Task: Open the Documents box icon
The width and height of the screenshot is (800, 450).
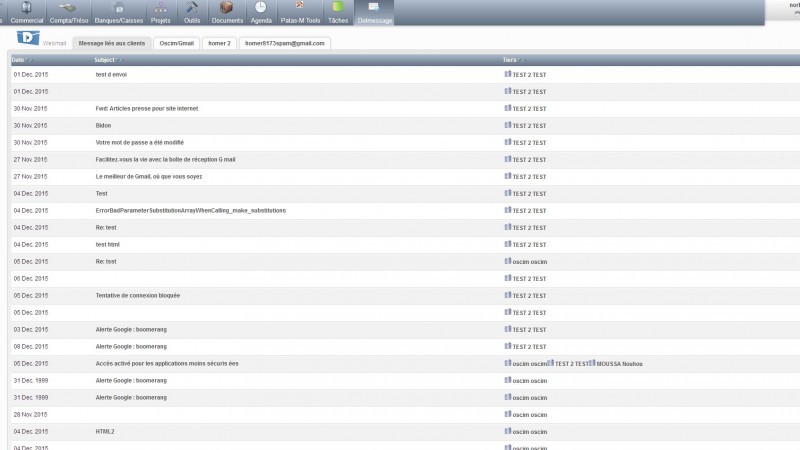Action: 227,8
